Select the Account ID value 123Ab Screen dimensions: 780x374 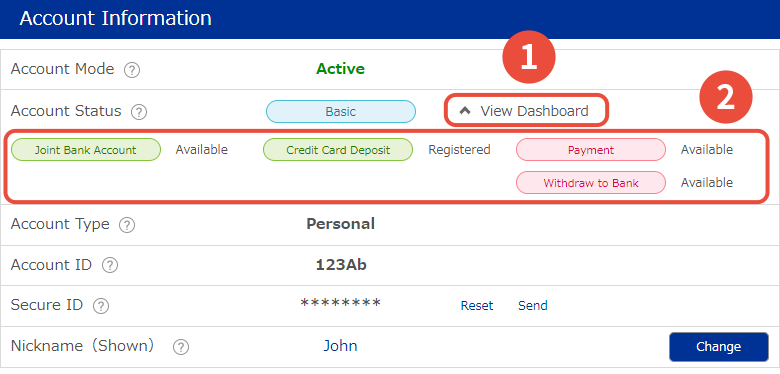(x=341, y=265)
